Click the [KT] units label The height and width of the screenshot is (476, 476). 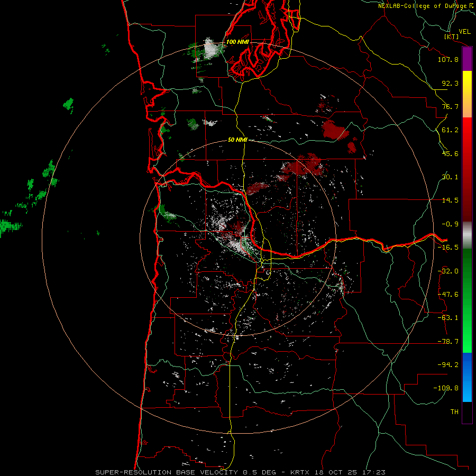pyautogui.click(x=452, y=36)
